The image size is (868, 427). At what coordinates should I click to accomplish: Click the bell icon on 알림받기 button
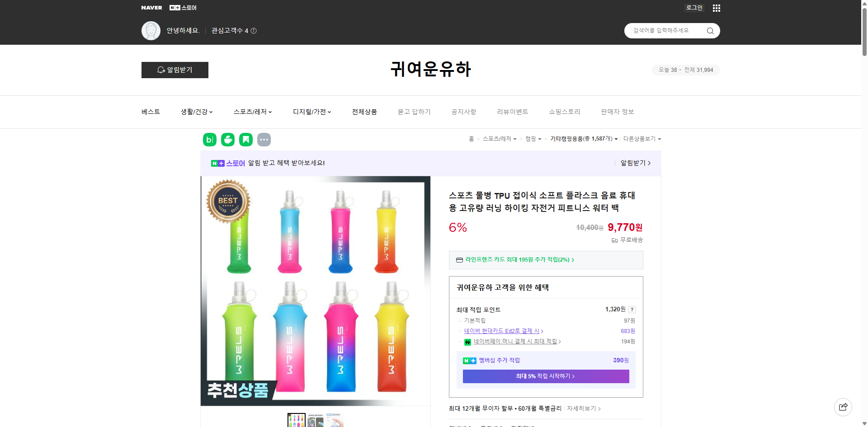click(x=161, y=70)
